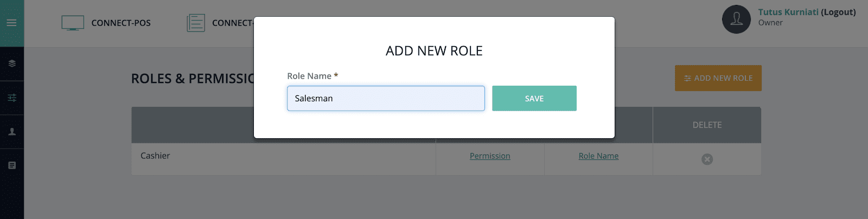The width and height of the screenshot is (868, 219).
Task: Click the orange ADD NEW ROLE button
Action: click(x=718, y=78)
